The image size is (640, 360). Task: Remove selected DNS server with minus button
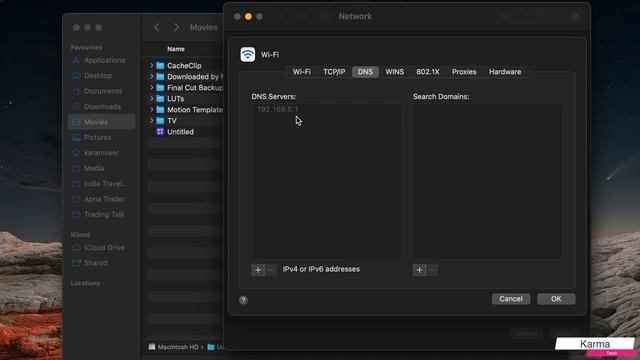(270, 270)
